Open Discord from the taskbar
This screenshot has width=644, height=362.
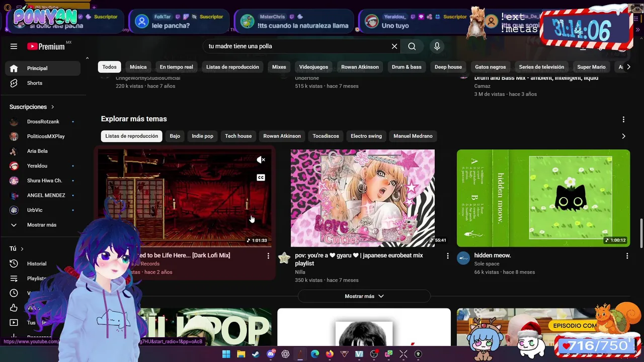[271, 354]
